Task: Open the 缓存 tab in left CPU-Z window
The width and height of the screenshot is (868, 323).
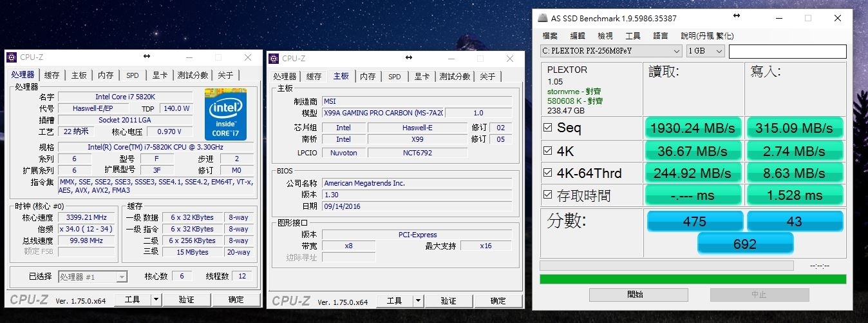Action: point(52,75)
